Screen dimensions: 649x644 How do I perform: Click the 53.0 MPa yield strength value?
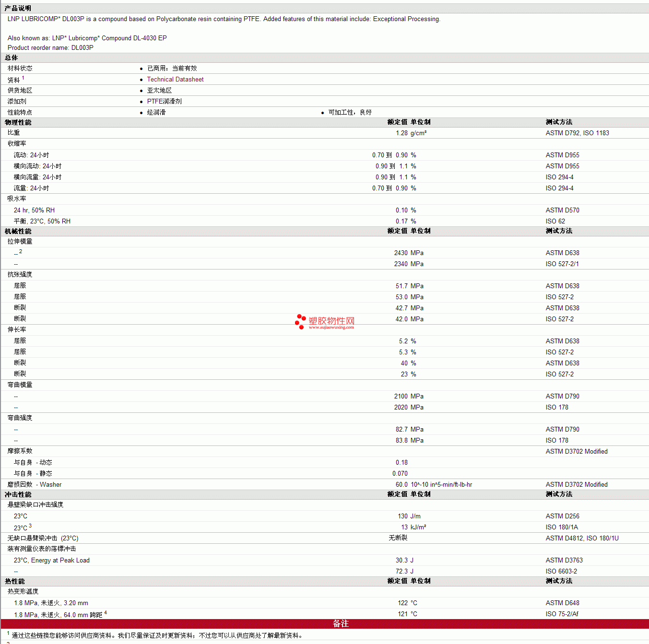(x=410, y=297)
